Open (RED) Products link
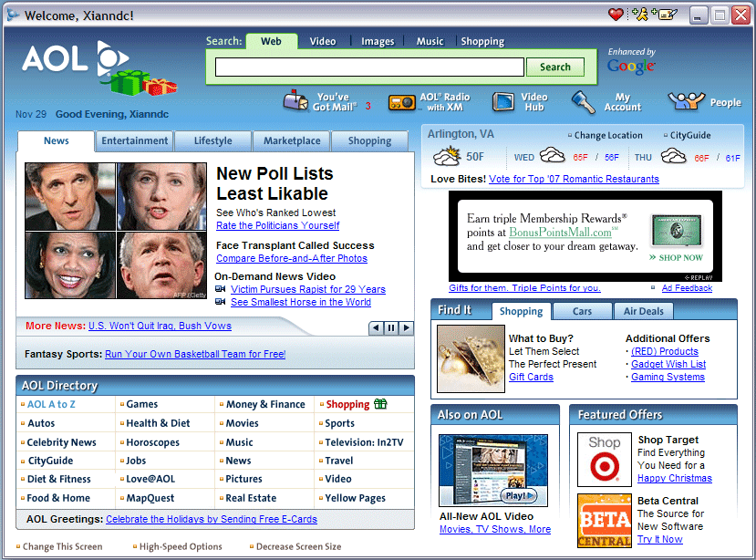The width and height of the screenshot is (756, 560). pyautogui.click(x=665, y=352)
